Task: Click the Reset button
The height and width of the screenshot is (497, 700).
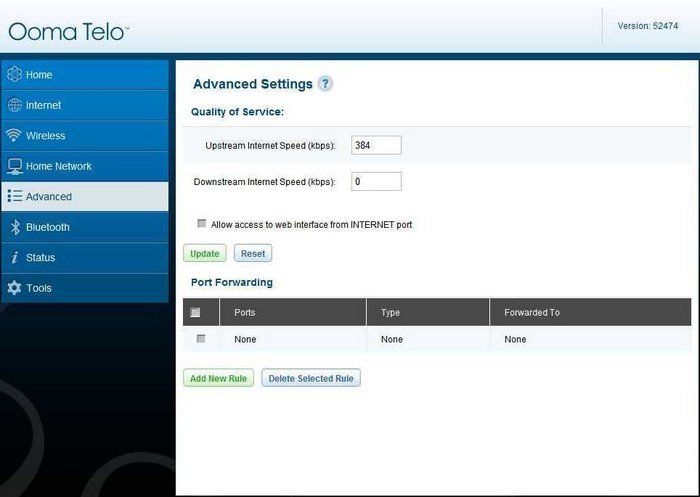Action: tap(253, 253)
